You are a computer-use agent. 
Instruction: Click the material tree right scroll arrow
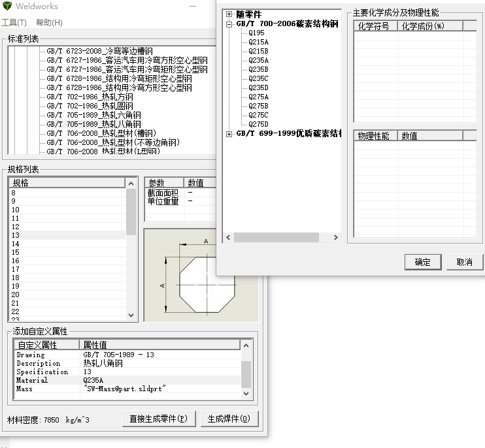[335, 237]
